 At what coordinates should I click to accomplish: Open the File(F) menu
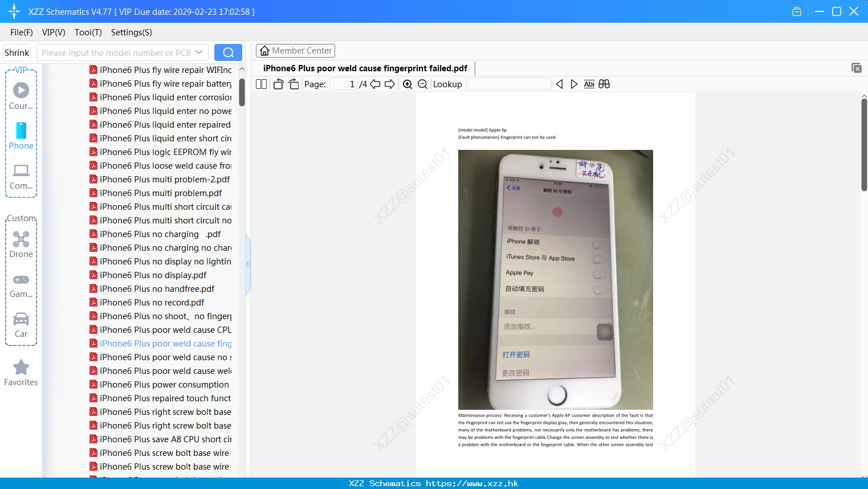pyautogui.click(x=22, y=32)
